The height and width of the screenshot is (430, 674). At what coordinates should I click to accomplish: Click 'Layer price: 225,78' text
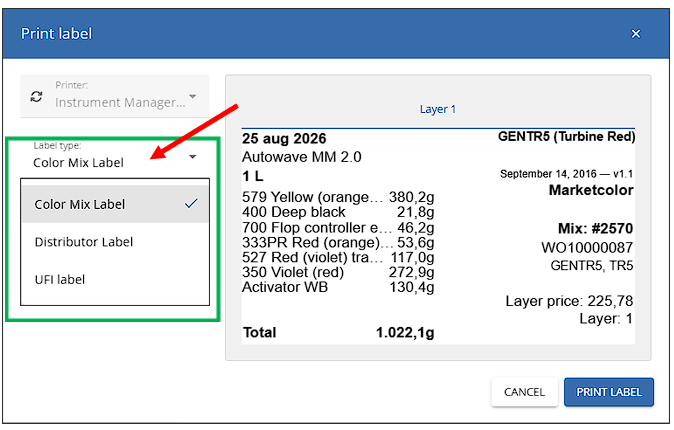point(569,301)
